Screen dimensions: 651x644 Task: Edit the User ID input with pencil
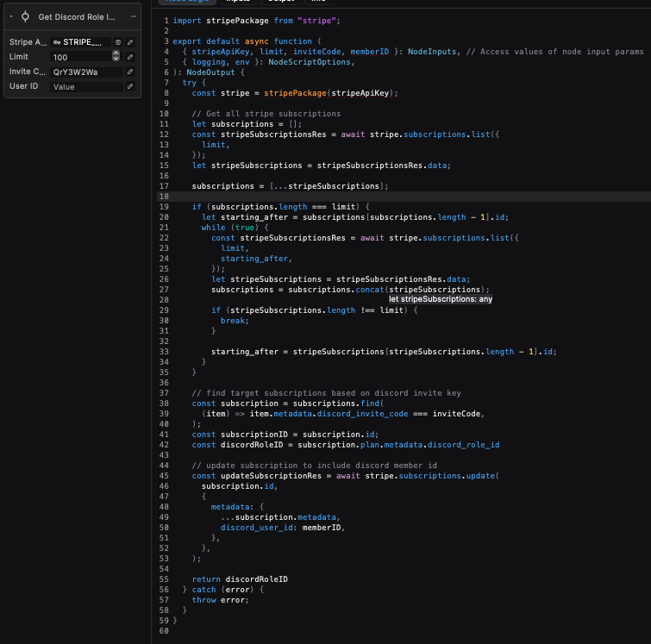130,86
